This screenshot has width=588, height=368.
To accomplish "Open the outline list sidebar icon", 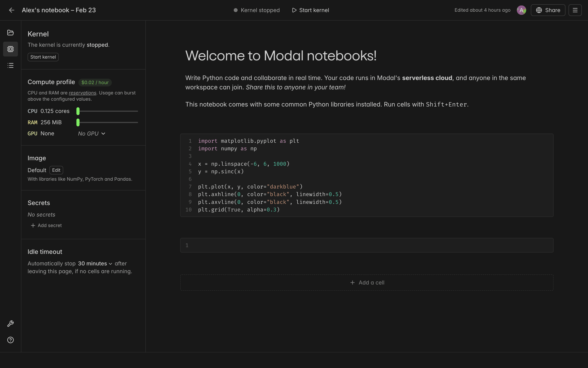I will click(10, 65).
